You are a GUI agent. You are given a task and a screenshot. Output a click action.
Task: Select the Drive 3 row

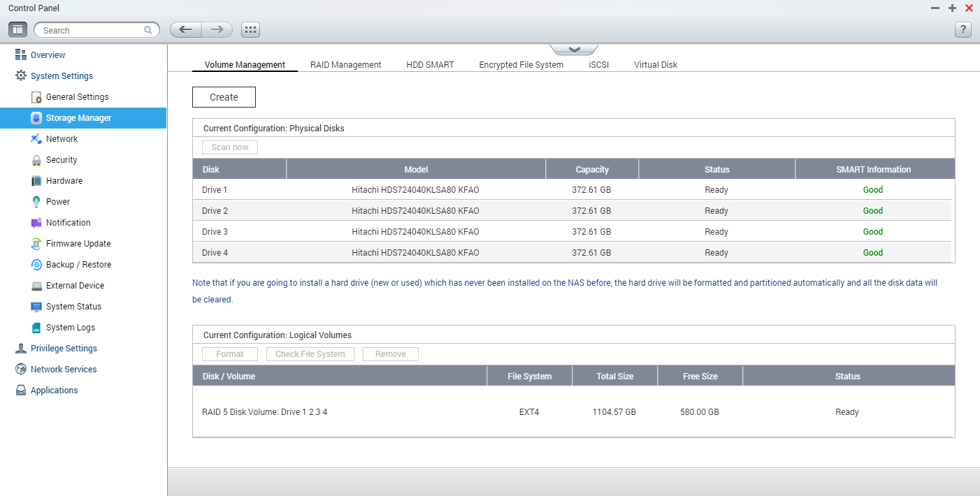(573, 232)
